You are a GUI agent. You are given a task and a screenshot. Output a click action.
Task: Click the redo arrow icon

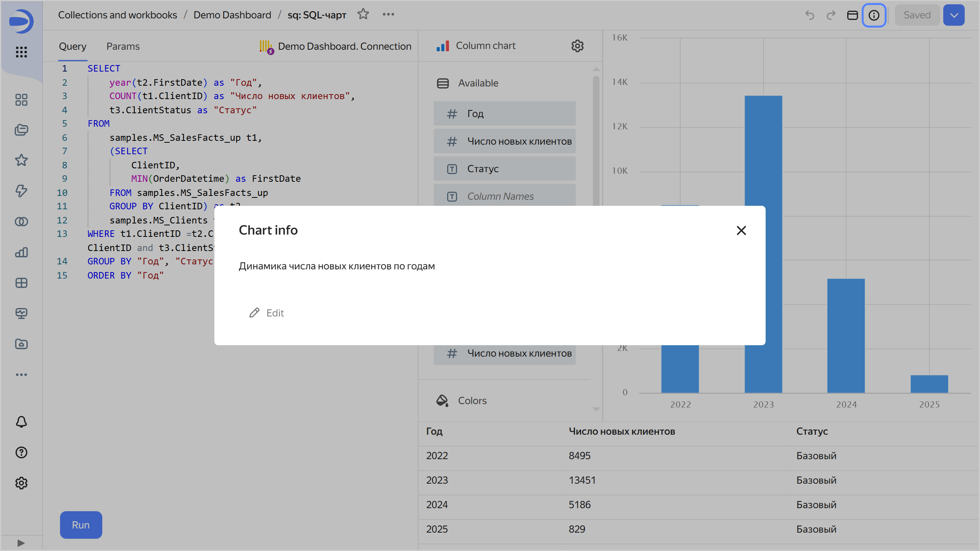click(x=831, y=15)
